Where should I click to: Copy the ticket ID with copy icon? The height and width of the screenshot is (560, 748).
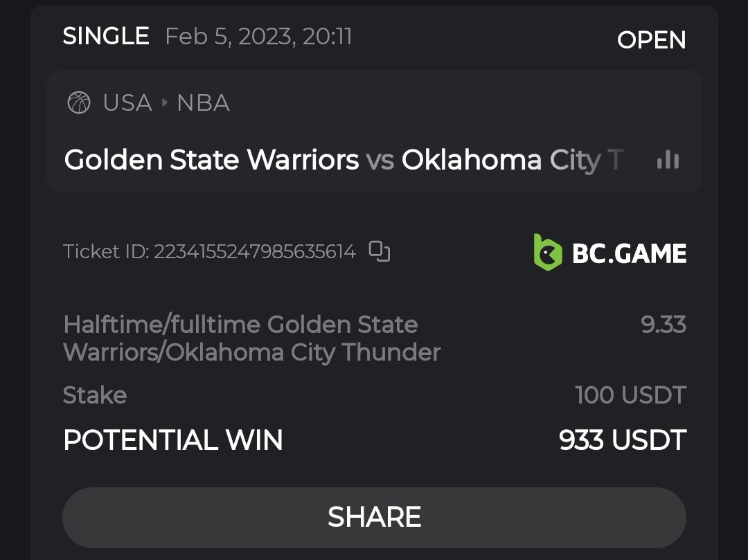(379, 251)
